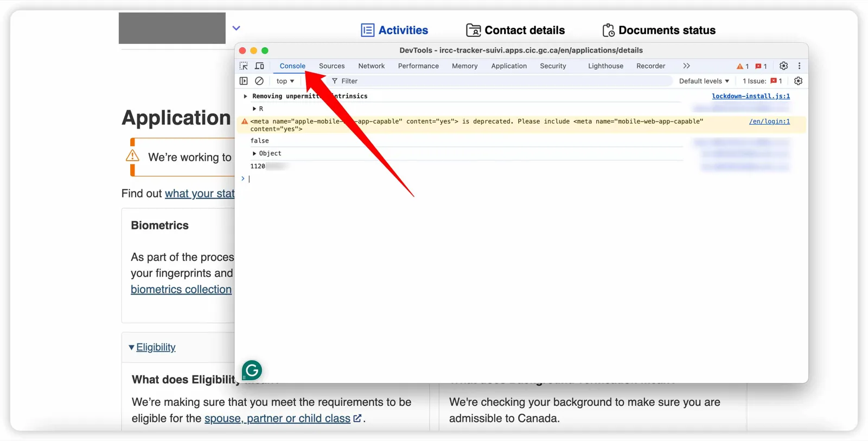Viewport: 868px width, 441px height.
Task: Open the Default levels dropdown
Action: click(x=704, y=81)
